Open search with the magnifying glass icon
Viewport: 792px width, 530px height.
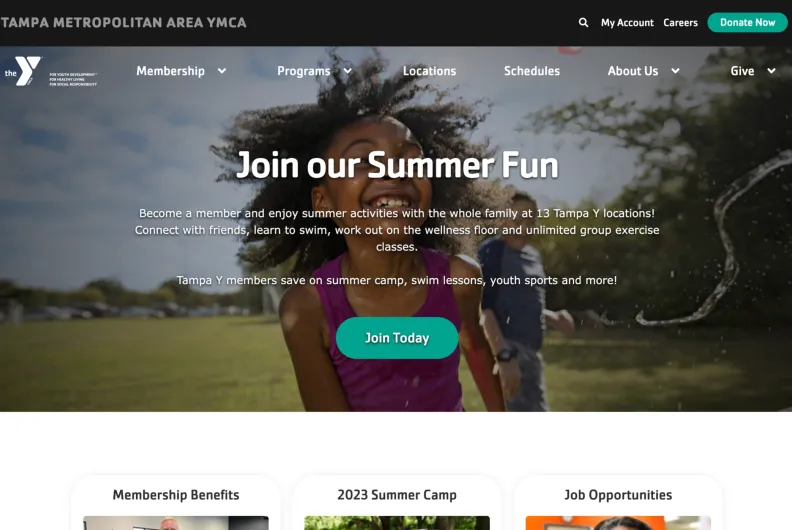tap(583, 23)
